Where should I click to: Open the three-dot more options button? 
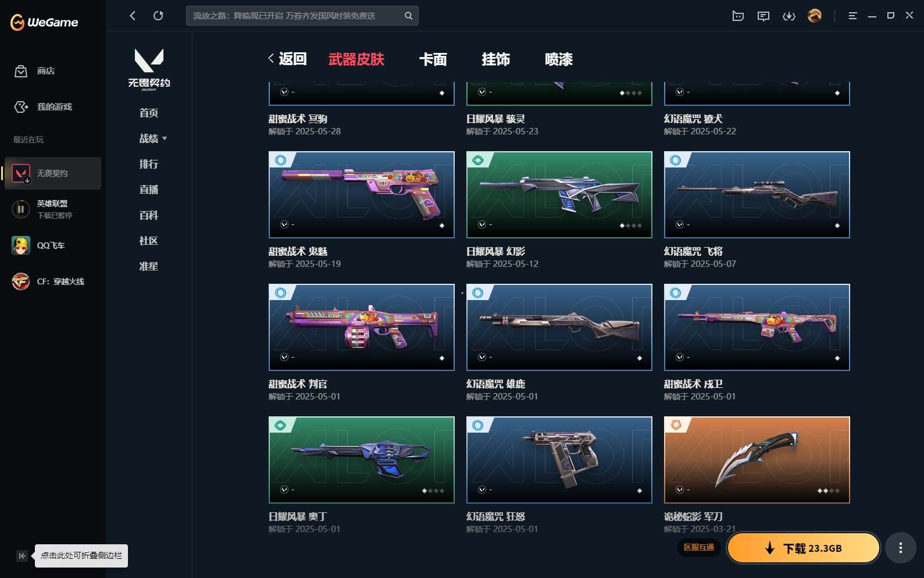click(x=901, y=548)
